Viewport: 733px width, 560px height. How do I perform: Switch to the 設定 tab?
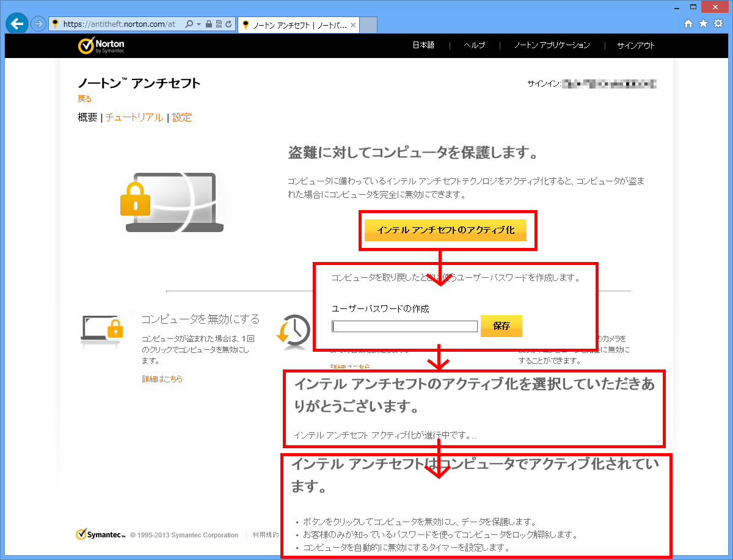[x=182, y=117]
